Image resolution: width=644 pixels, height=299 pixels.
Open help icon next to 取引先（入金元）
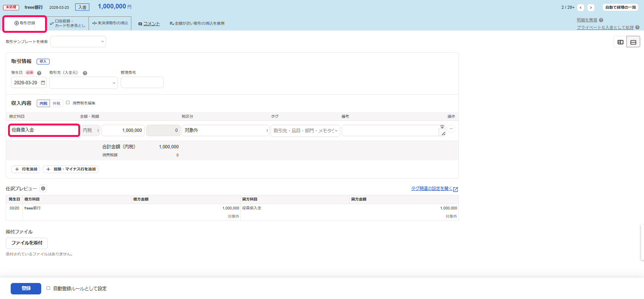click(85, 73)
